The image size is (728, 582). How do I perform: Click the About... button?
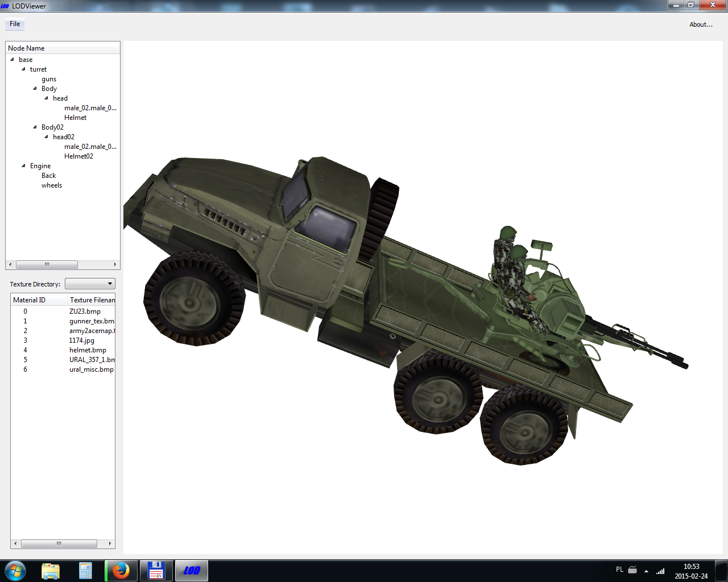701,24
